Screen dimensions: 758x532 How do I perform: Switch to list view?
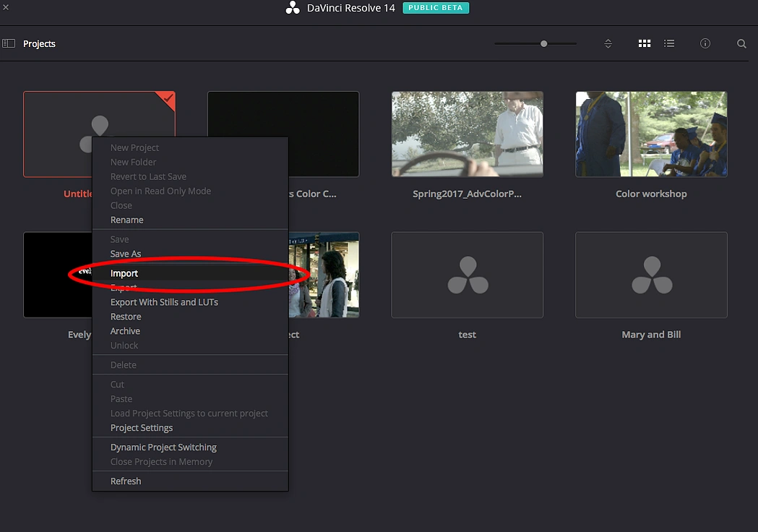tap(669, 43)
